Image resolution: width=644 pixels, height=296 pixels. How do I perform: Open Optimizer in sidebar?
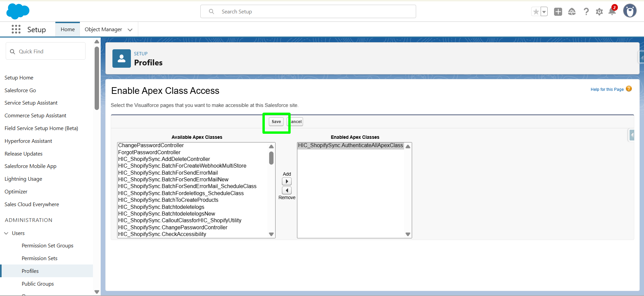pos(16,192)
